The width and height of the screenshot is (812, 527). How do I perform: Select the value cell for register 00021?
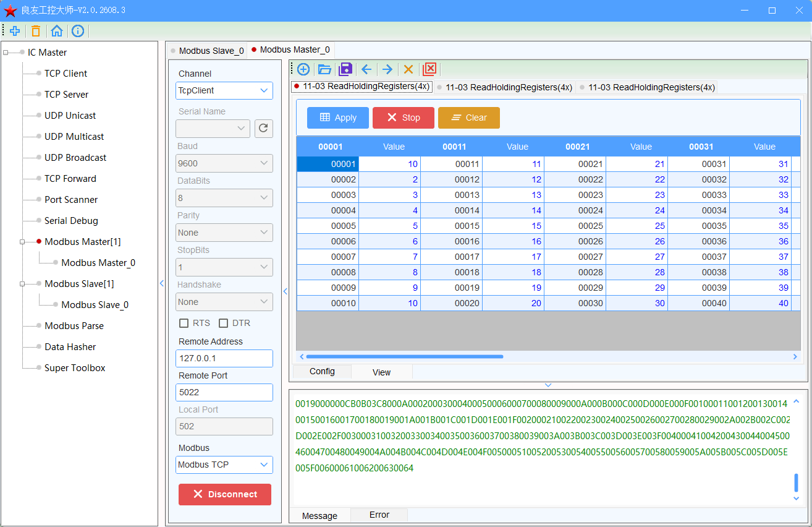click(x=637, y=164)
